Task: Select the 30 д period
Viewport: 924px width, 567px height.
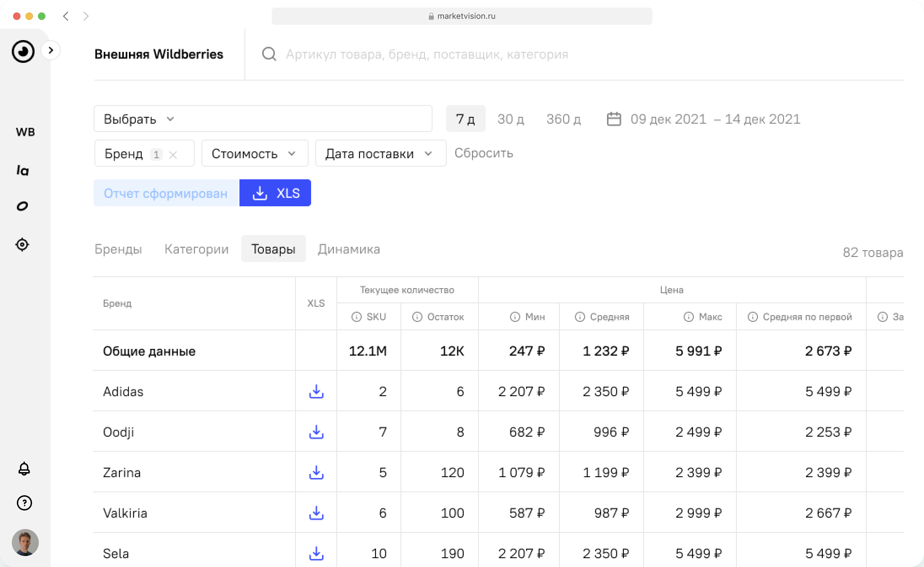Action: [510, 119]
